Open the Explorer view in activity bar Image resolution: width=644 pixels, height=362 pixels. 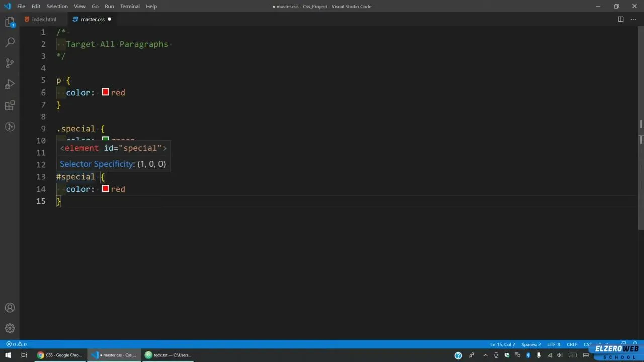coord(10,22)
